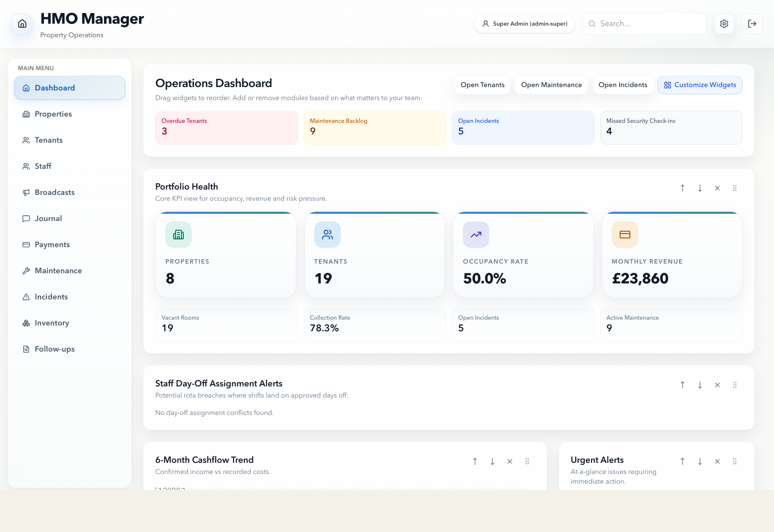
Task: Click the Open Tenants button
Action: pyautogui.click(x=482, y=85)
